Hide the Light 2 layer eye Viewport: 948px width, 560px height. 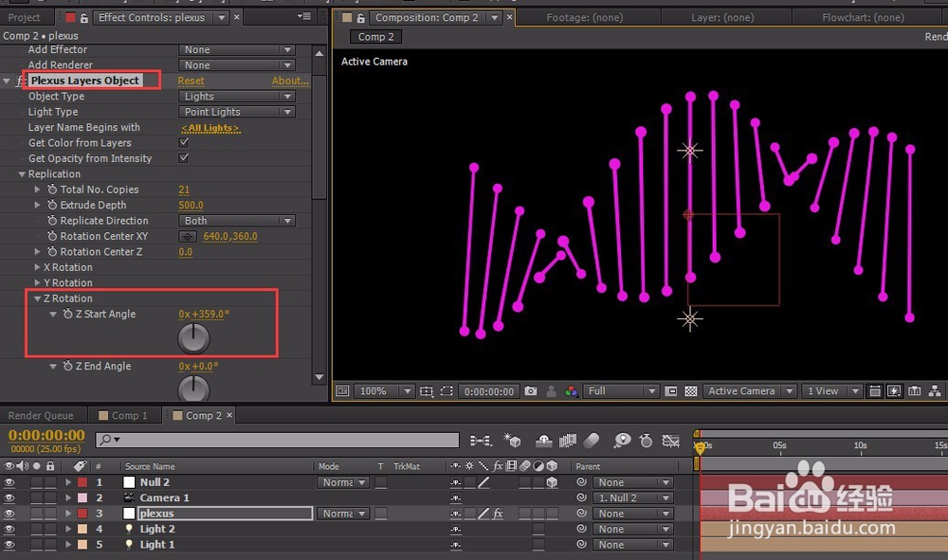[9, 529]
